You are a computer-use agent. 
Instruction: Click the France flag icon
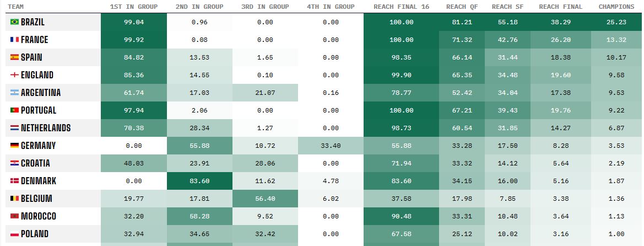[14, 40]
